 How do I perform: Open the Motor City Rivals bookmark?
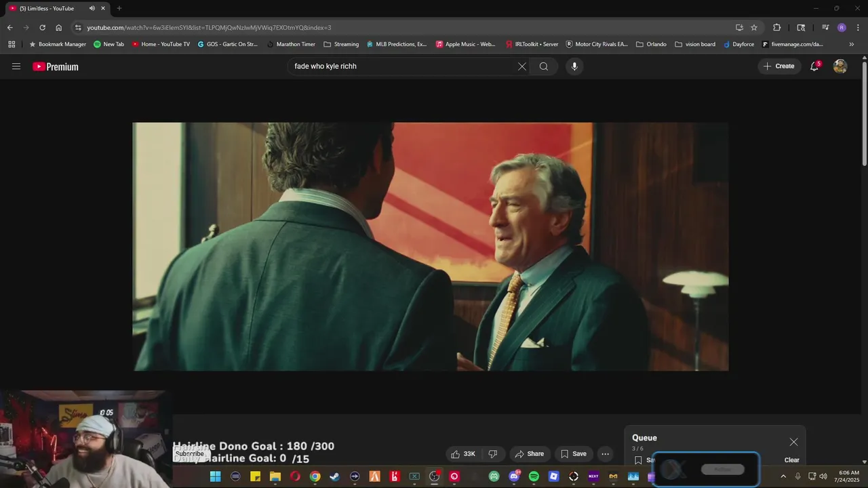click(597, 44)
